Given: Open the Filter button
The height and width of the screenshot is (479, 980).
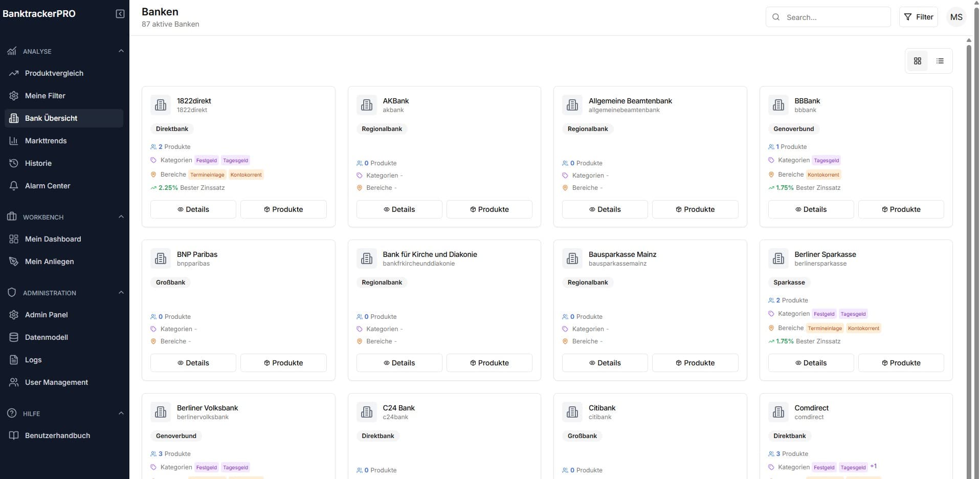Looking at the screenshot, I should tap(919, 17).
